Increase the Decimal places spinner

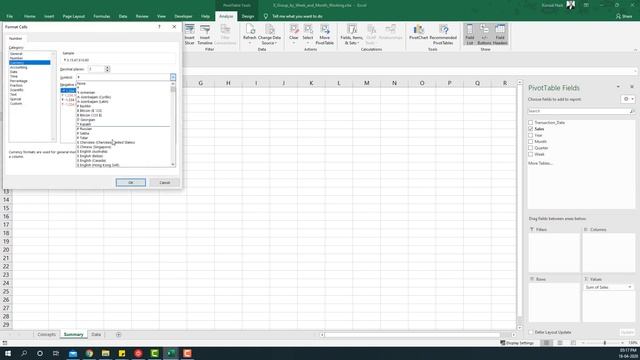click(x=107, y=67)
